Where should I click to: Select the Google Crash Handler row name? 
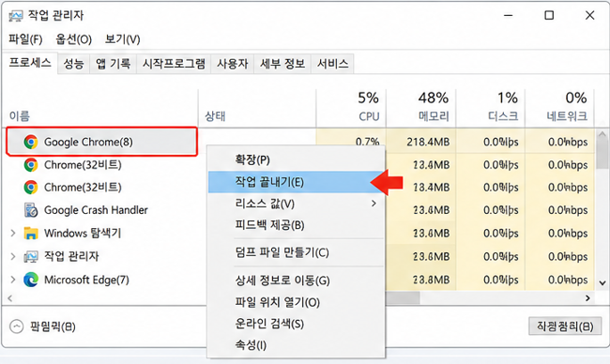click(x=96, y=210)
